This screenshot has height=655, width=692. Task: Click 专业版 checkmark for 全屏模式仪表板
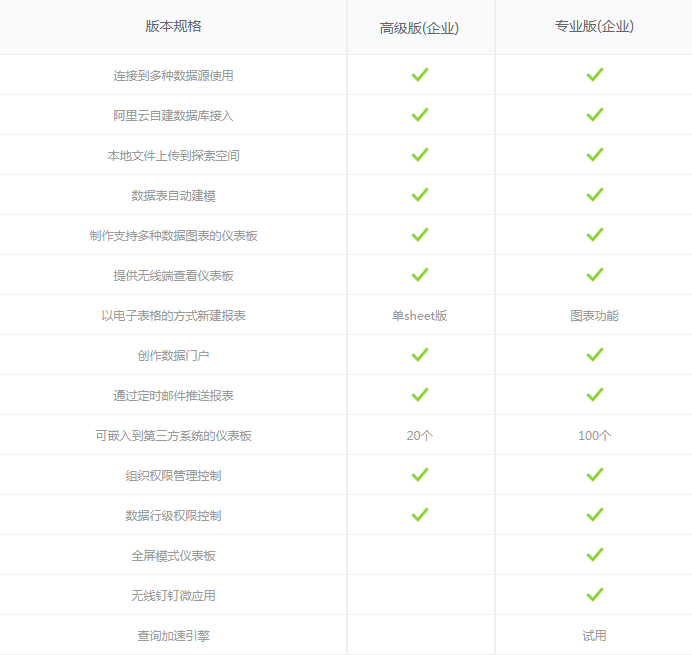(594, 554)
